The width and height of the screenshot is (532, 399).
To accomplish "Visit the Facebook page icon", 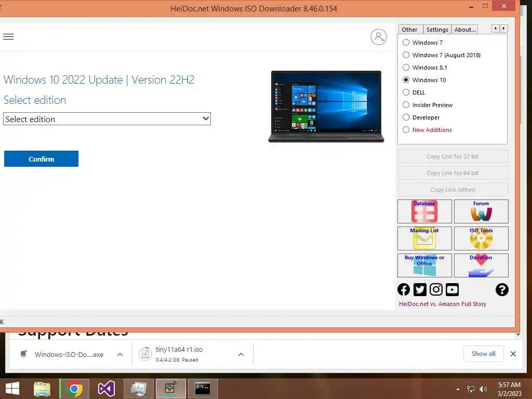I will (x=404, y=290).
